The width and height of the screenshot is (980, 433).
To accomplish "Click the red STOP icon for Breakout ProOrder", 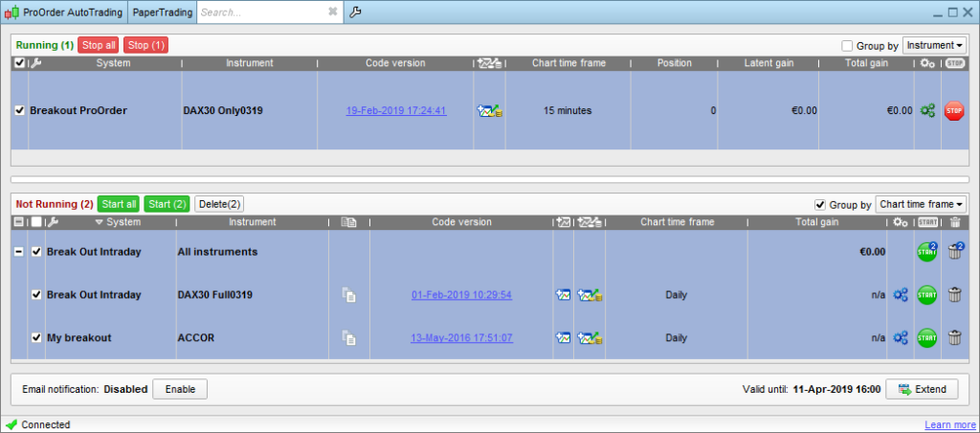I will coord(954,111).
